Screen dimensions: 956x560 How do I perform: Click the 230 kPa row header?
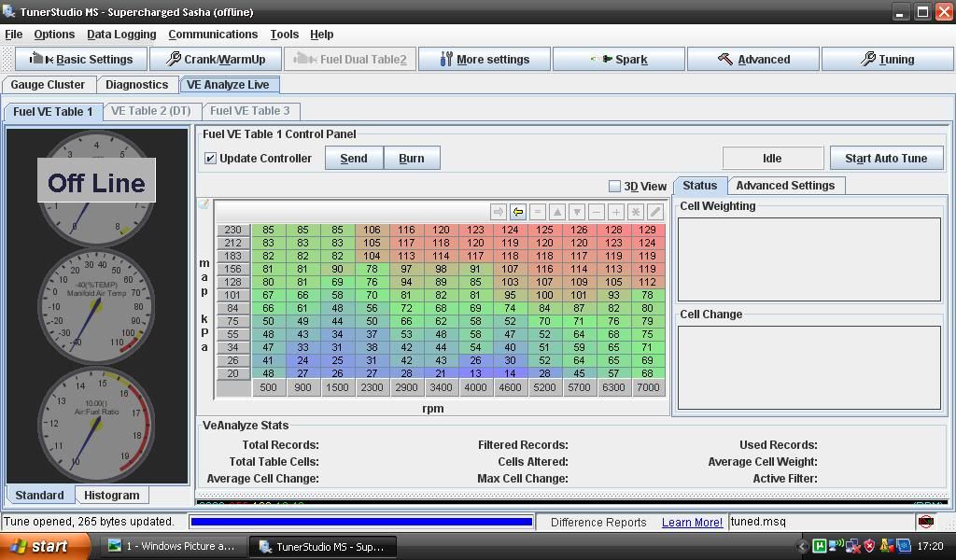[x=232, y=230]
